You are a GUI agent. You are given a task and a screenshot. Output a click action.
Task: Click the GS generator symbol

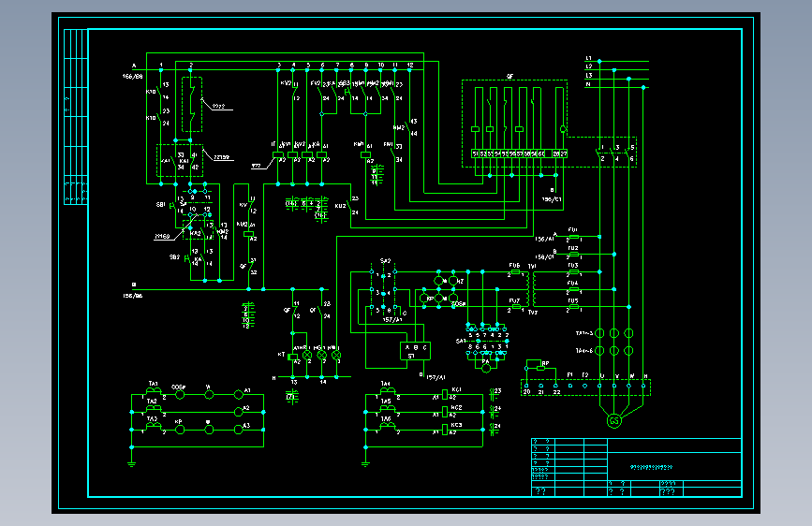[614, 420]
